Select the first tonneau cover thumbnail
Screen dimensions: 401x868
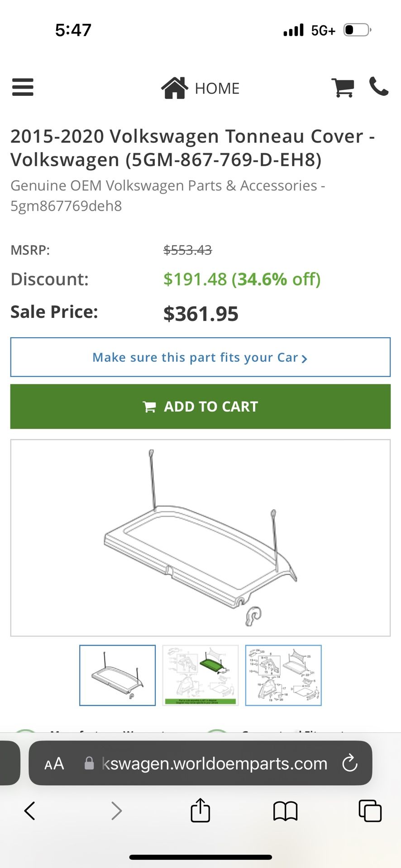pos(117,675)
